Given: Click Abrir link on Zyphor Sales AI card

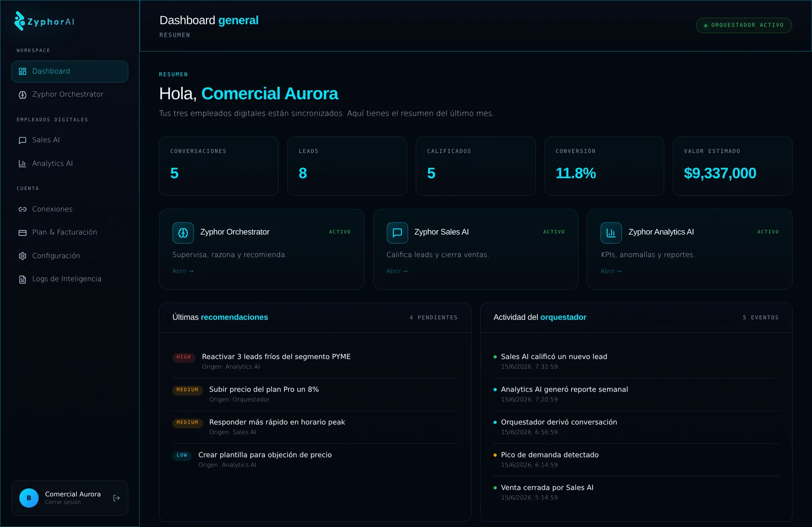Looking at the screenshot, I should [x=397, y=271].
